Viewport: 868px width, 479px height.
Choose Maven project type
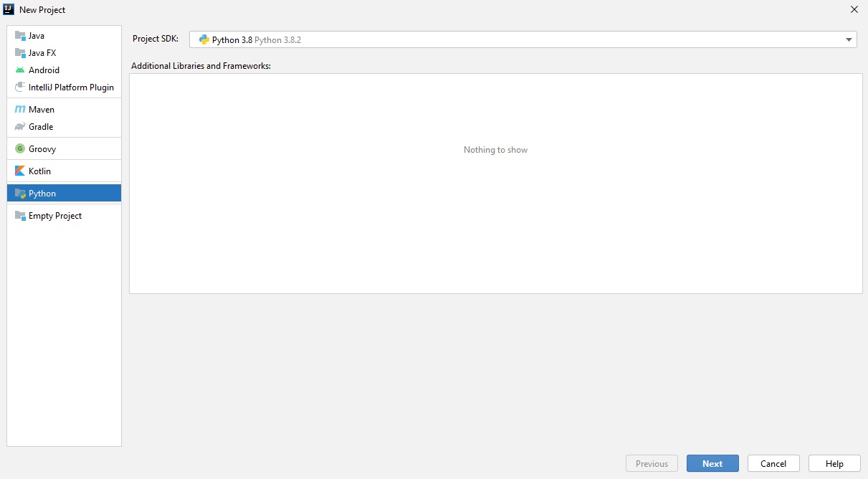click(64, 109)
